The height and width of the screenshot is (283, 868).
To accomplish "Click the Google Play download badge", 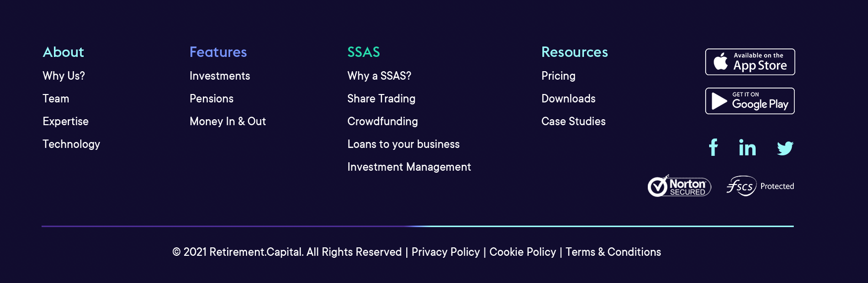I will point(750,101).
